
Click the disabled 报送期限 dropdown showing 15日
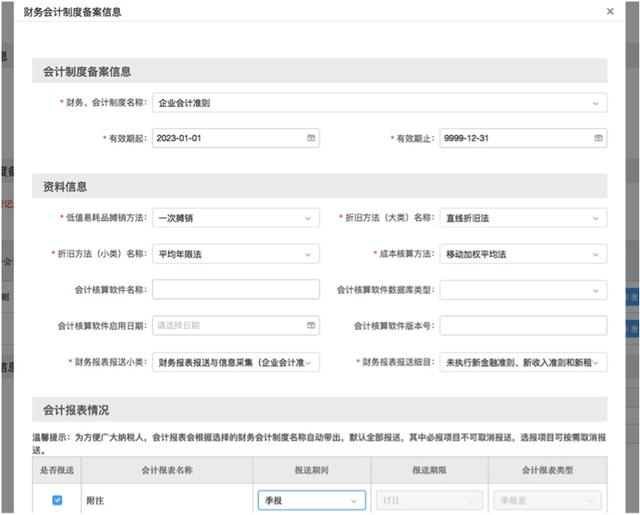(429, 500)
